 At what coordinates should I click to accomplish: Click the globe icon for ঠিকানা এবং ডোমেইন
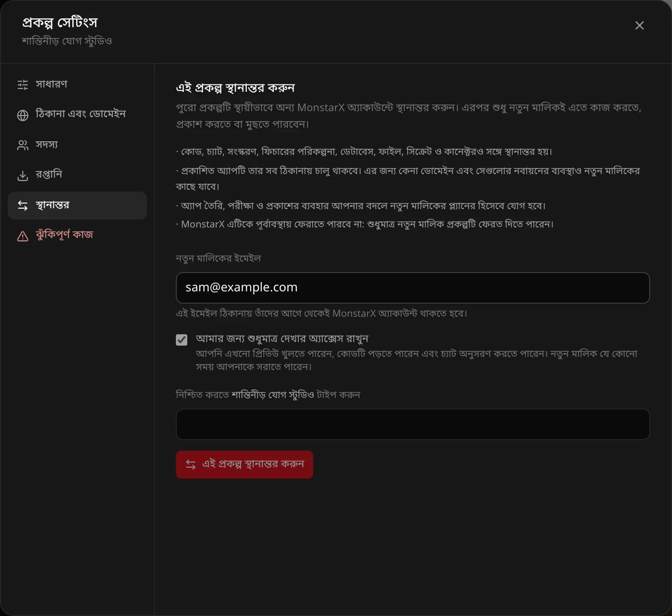click(23, 115)
